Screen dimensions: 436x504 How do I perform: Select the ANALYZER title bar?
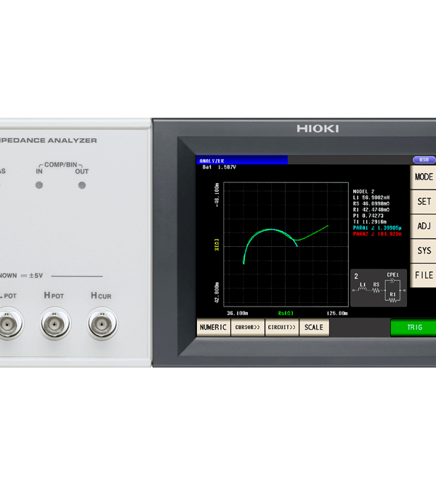coord(242,160)
